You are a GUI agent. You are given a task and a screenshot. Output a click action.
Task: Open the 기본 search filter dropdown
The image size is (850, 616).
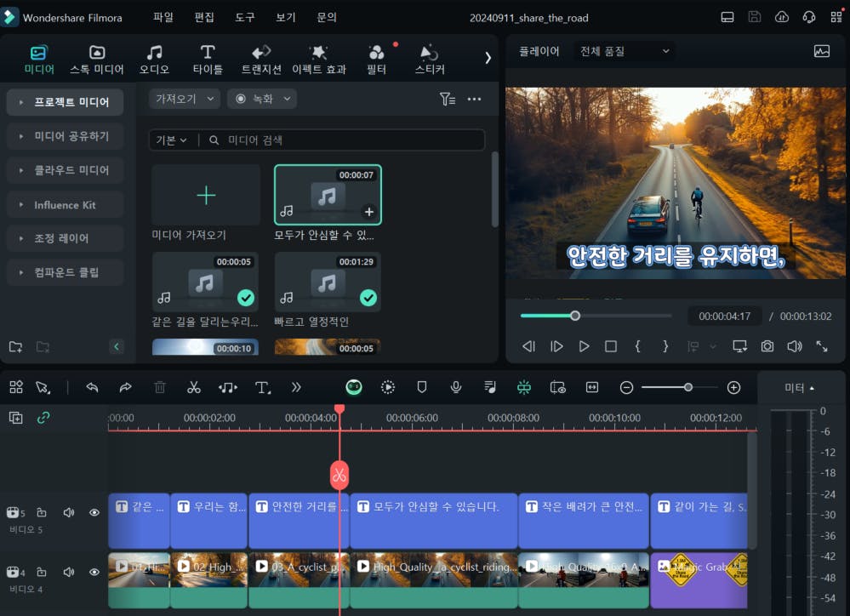point(172,140)
